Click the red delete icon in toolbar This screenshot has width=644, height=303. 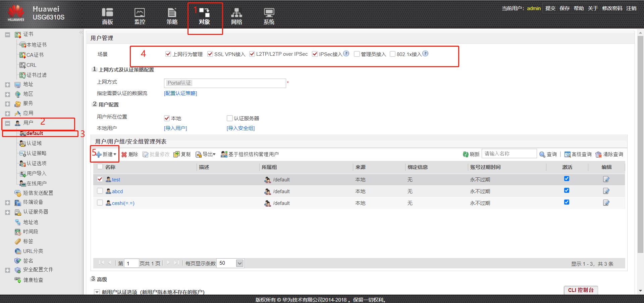pos(124,155)
